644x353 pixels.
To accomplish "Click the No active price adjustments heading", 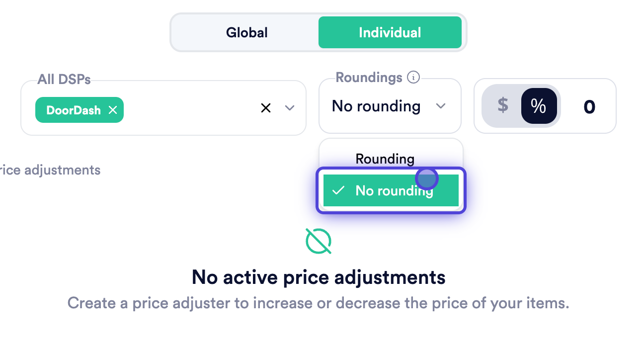I will click(319, 277).
